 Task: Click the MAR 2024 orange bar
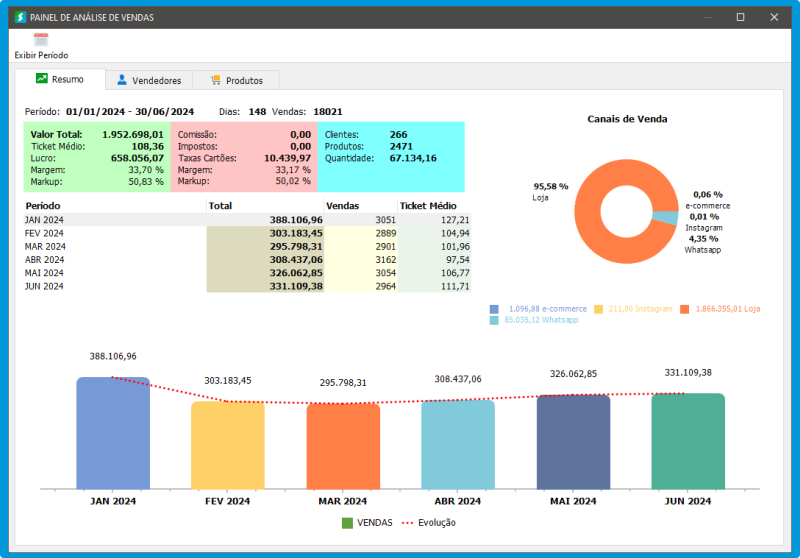pos(343,445)
